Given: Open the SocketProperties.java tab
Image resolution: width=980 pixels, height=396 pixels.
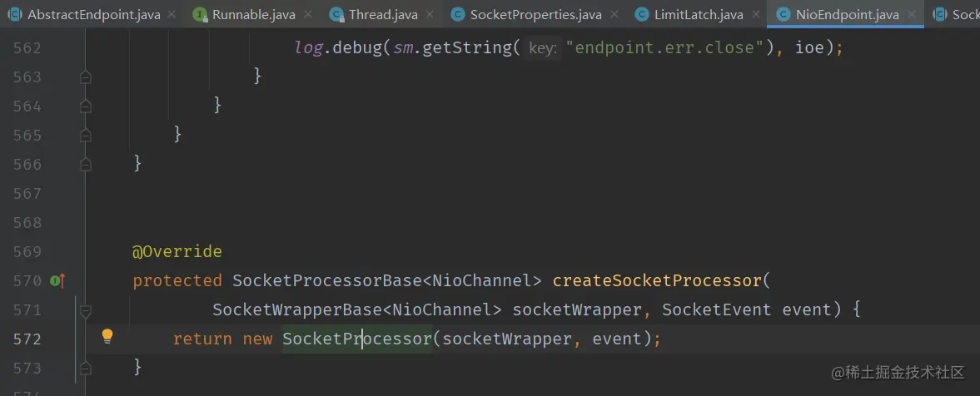Looking at the screenshot, I should (x=535, y=14).
